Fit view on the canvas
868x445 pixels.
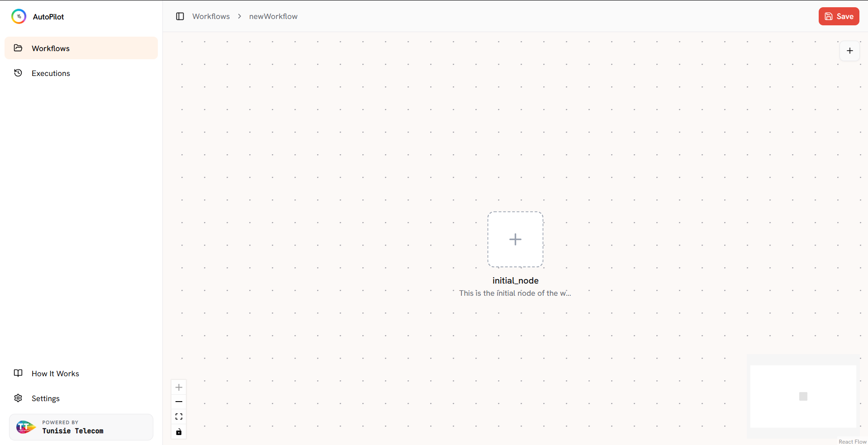[179, 417]
